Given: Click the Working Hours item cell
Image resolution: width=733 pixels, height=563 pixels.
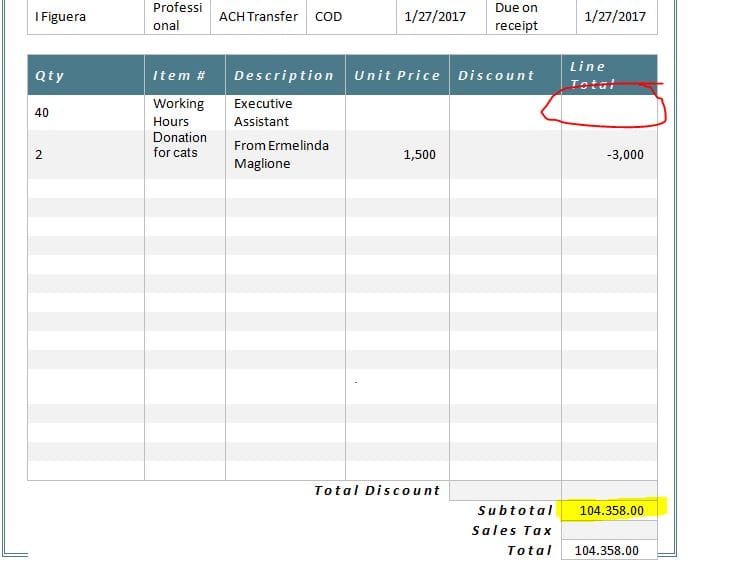Looking at the screenshot, I should [x=184, y=112].
